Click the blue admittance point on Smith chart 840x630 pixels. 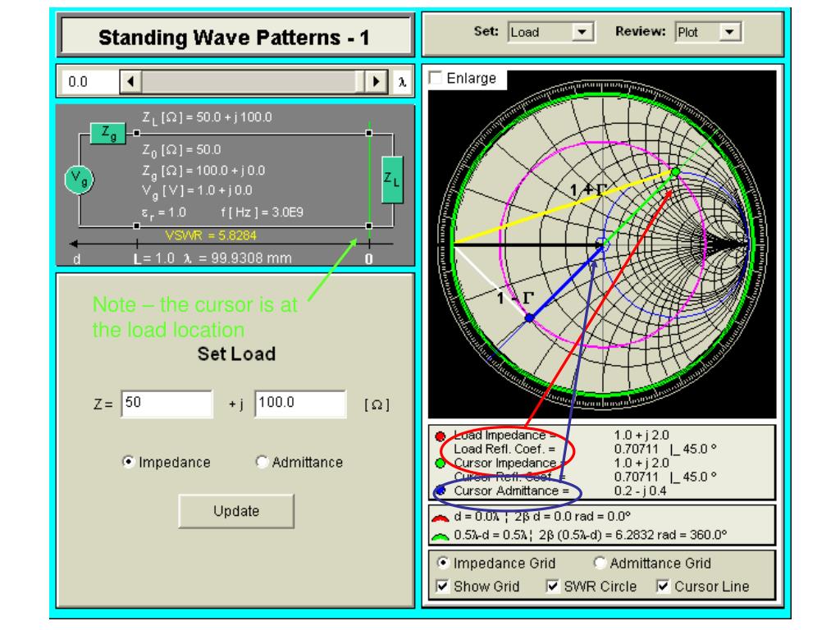coord(529,317)
